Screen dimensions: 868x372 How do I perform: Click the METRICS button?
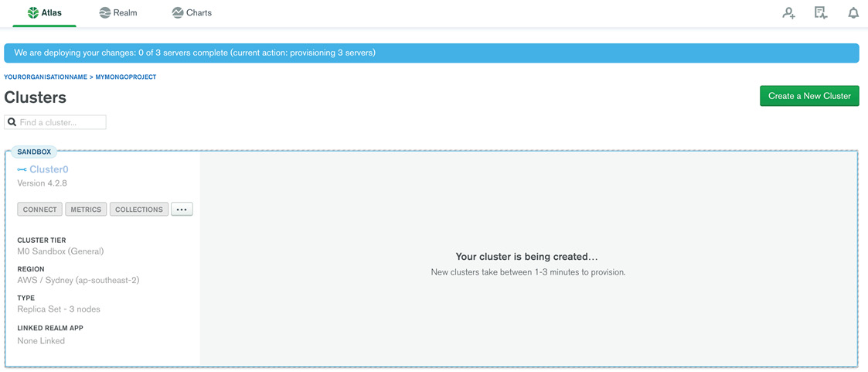pyautogui.click(x=86, y=210)
